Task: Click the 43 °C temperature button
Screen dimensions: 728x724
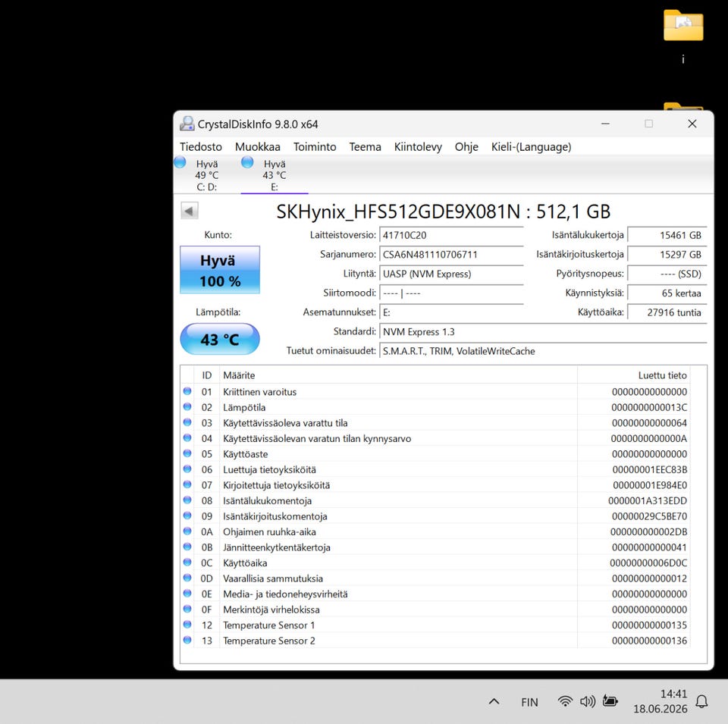Action: 220,340
